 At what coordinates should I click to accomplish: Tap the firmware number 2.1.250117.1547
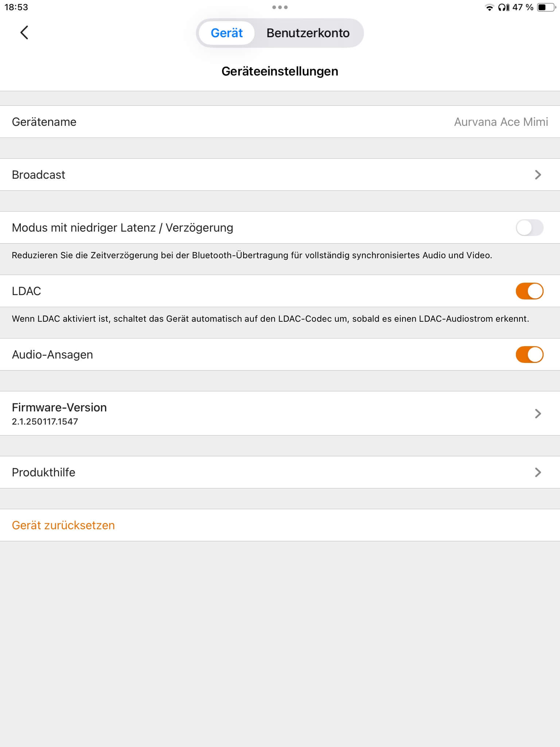[x=45, y=422]
